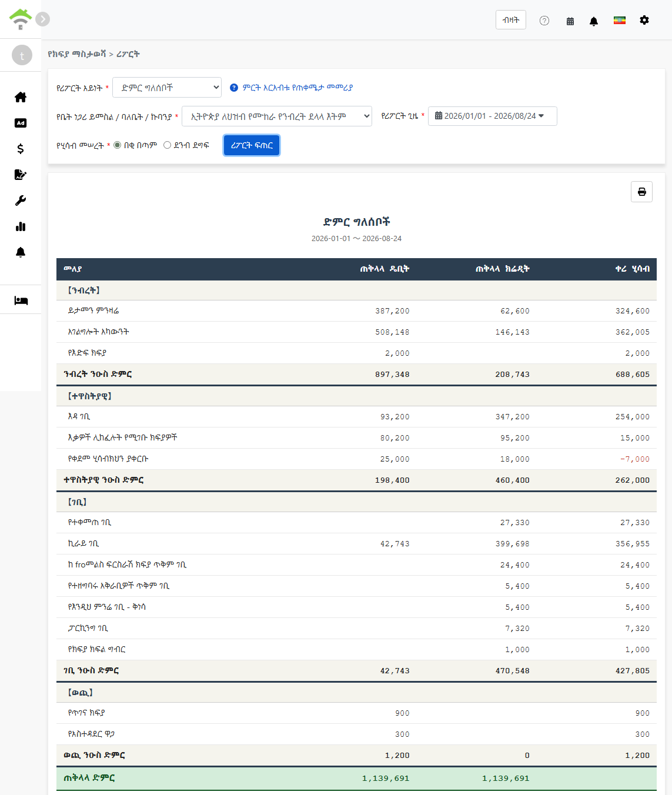Viewport: 672px width, 795px height.
Task: Click the የጥገና ክፍያ row label
Action: tap(86, 713)
